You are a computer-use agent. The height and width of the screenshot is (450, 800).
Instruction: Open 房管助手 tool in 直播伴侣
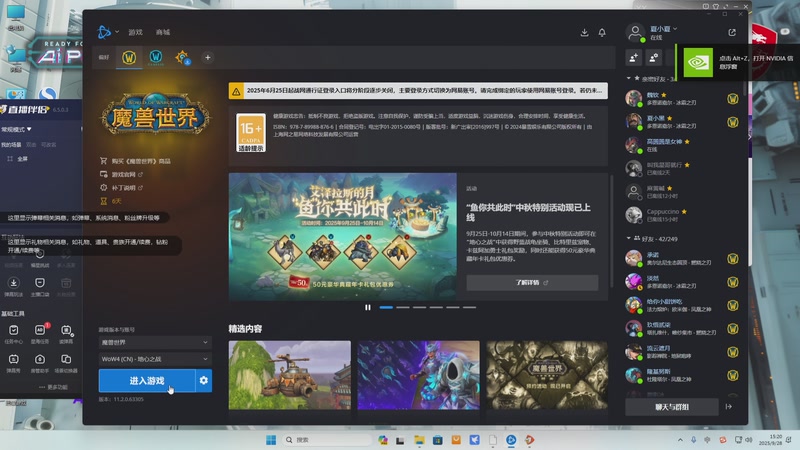(40, 363)
